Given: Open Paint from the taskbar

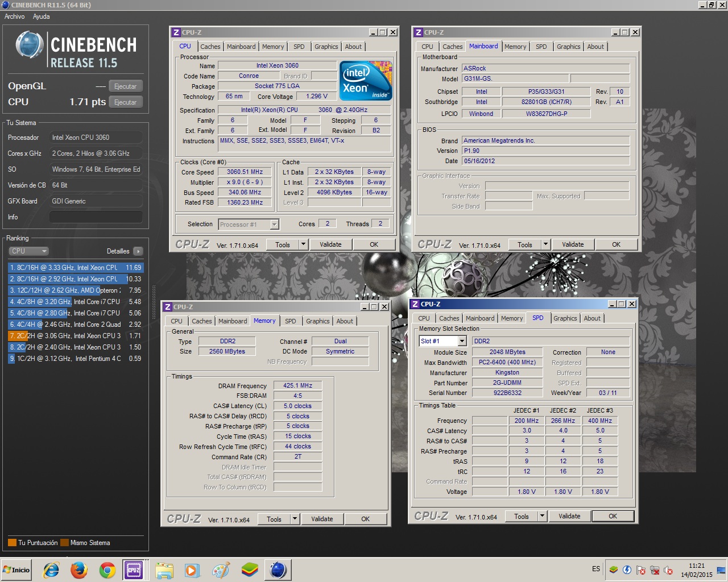Looking at the screenshot, I should [x=221, y=570].
